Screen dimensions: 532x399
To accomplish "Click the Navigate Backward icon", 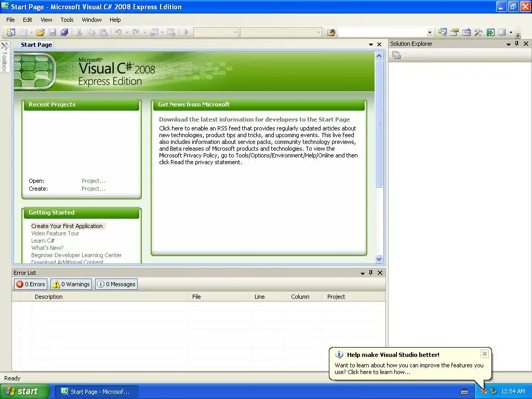I will click(154, 32).
